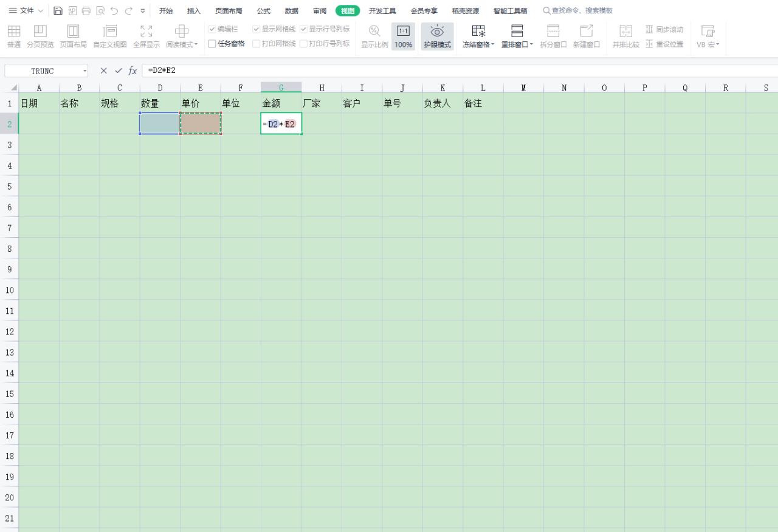The image size is (778, 532).
Task: Open insert function fx icon
Action: coord(133,71)
